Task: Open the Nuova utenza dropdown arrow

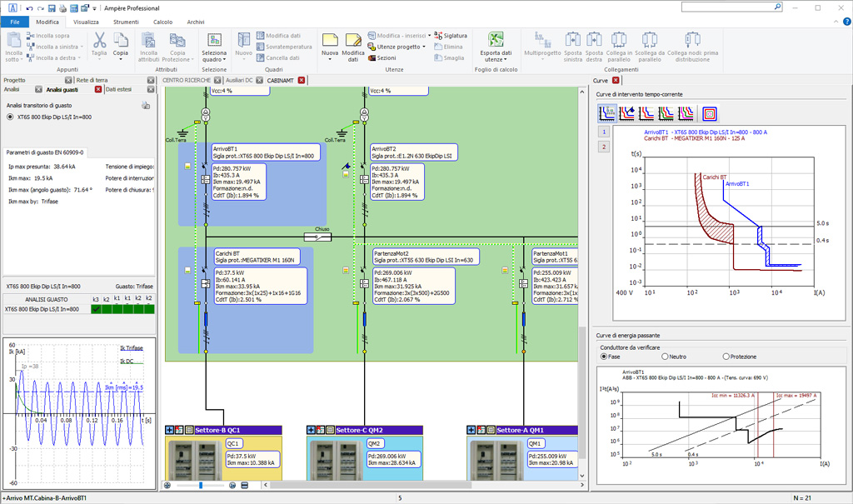Action: 330,59
